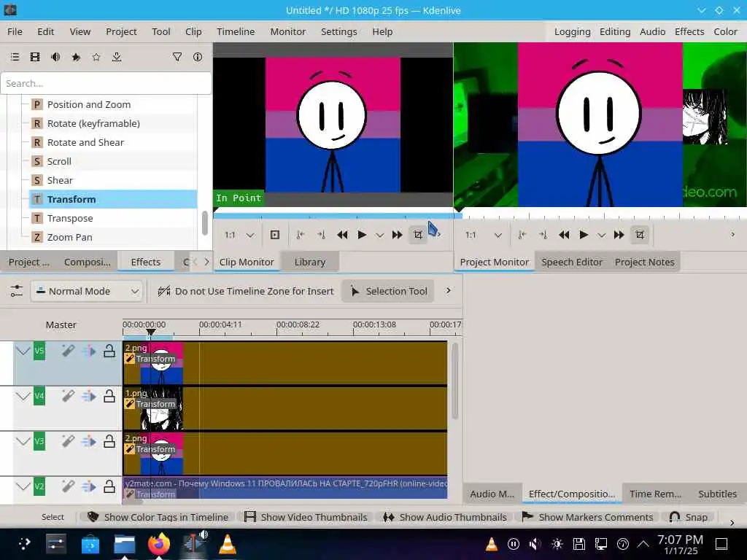Show custom effects filter icon
Viewport: 747px width, 560px height.
click(76, 57)
